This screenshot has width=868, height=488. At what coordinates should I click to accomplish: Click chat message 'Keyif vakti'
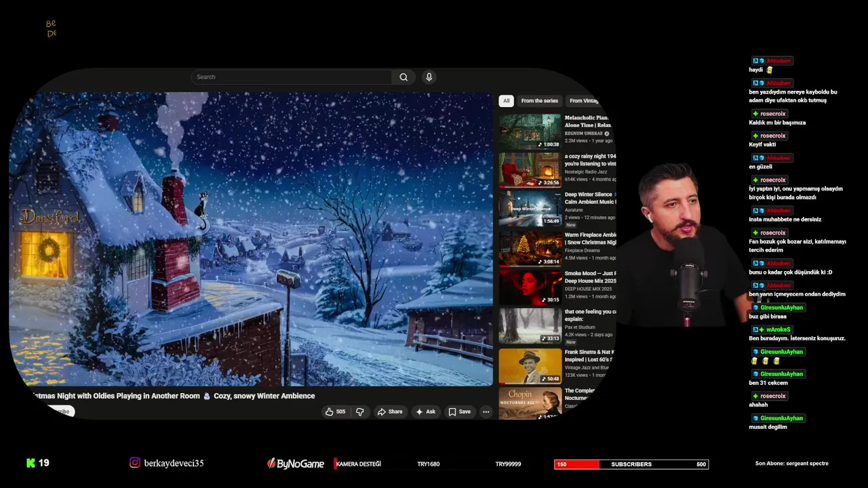[762, 144]
